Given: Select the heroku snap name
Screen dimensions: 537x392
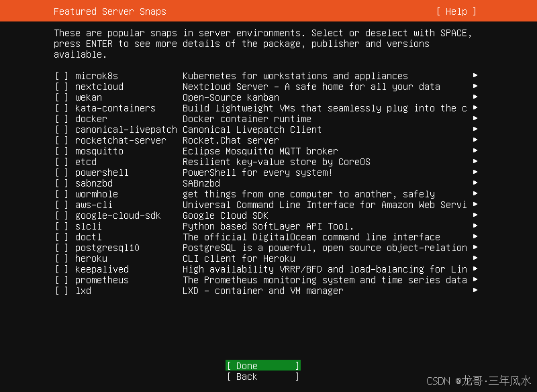Looking at the screenshot, I should [x=91, y=258].
